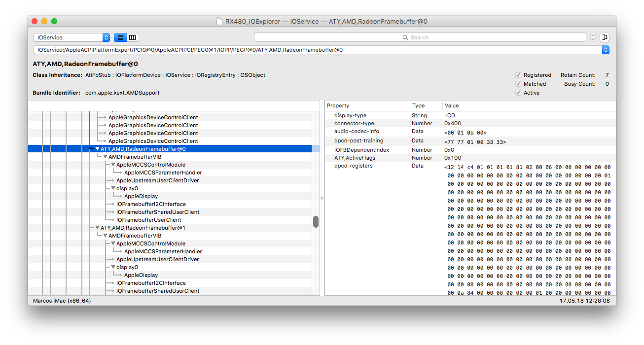
Task: Switch to column browser view icon
Action: (x=133, y=37)
